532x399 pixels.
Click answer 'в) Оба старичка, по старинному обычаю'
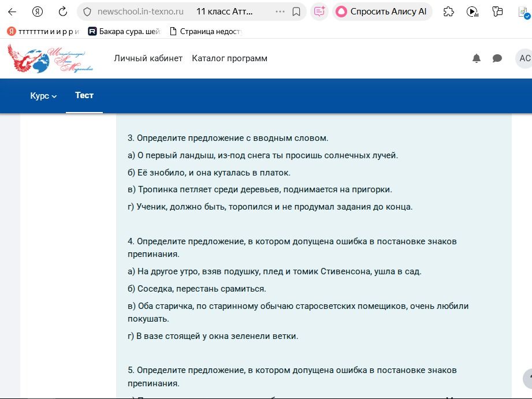tap(298, 312)
